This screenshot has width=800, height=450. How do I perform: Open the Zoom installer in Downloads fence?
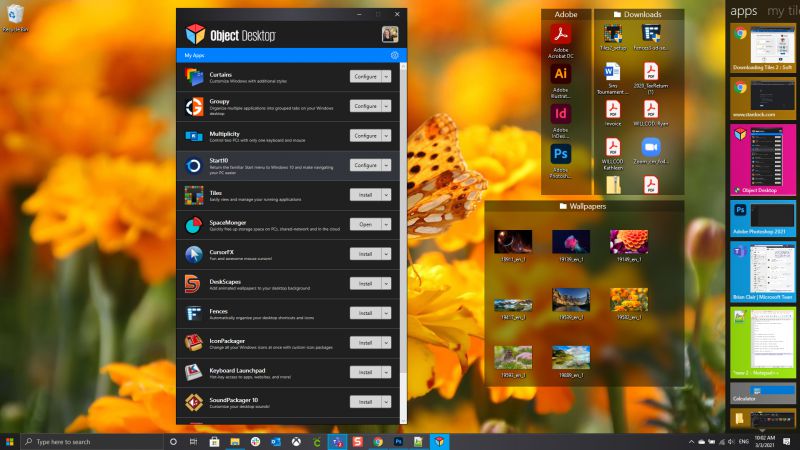tap(653, 147)
